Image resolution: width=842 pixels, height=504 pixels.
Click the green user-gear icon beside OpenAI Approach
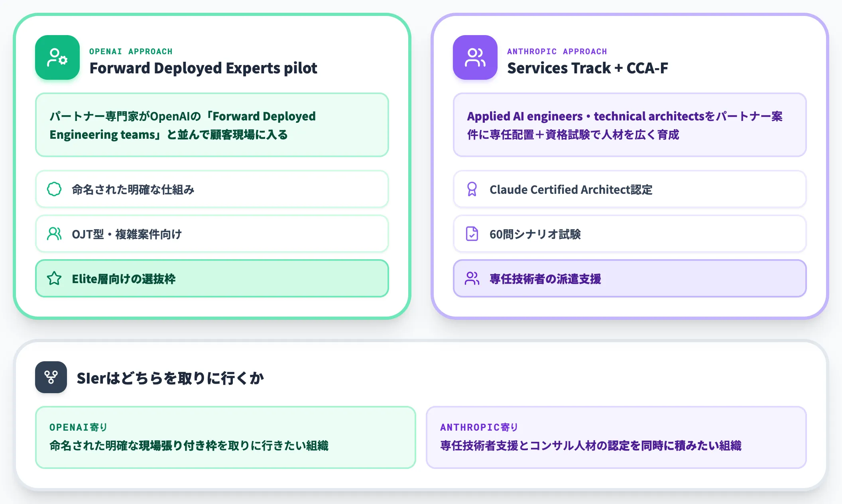coord(57,57)
